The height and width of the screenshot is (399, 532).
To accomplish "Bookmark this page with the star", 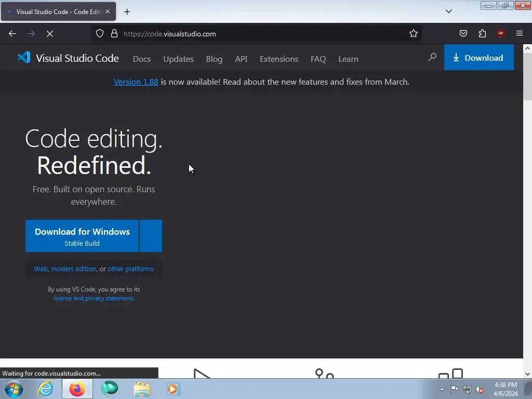I will tap(413, 34).
